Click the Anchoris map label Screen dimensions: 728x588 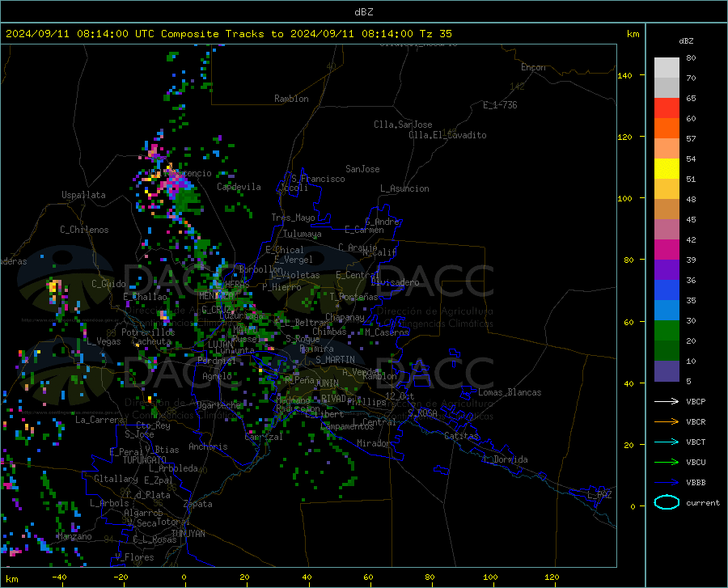tap(208, 446)
